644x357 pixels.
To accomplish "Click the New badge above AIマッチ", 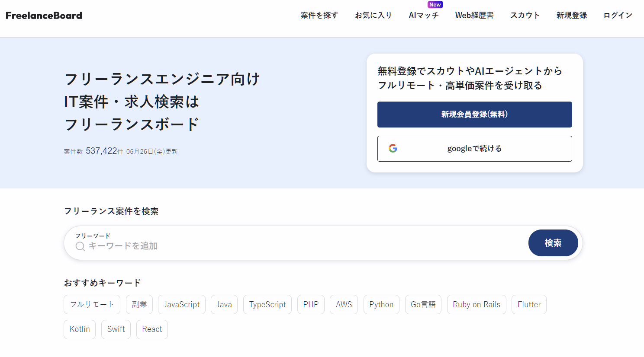I will tap(435, 5).
